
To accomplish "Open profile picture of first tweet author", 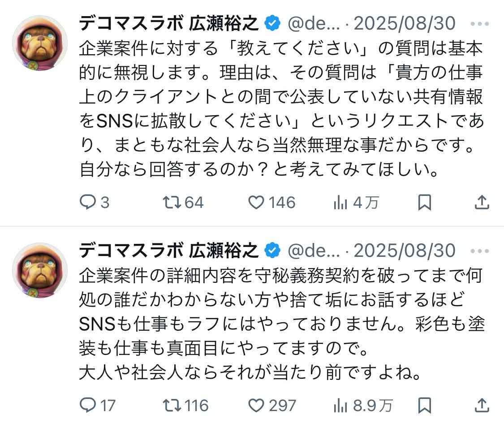I will tap(39, 43).
